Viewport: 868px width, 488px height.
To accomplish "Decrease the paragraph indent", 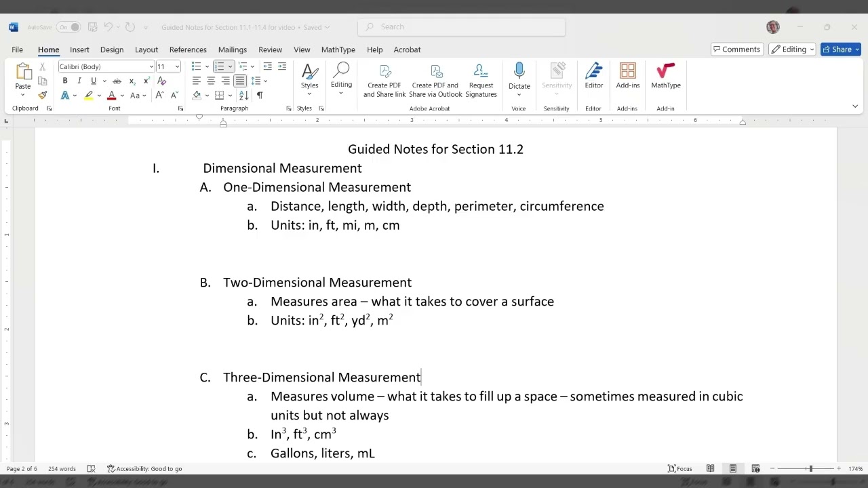I will coord(267,66).
